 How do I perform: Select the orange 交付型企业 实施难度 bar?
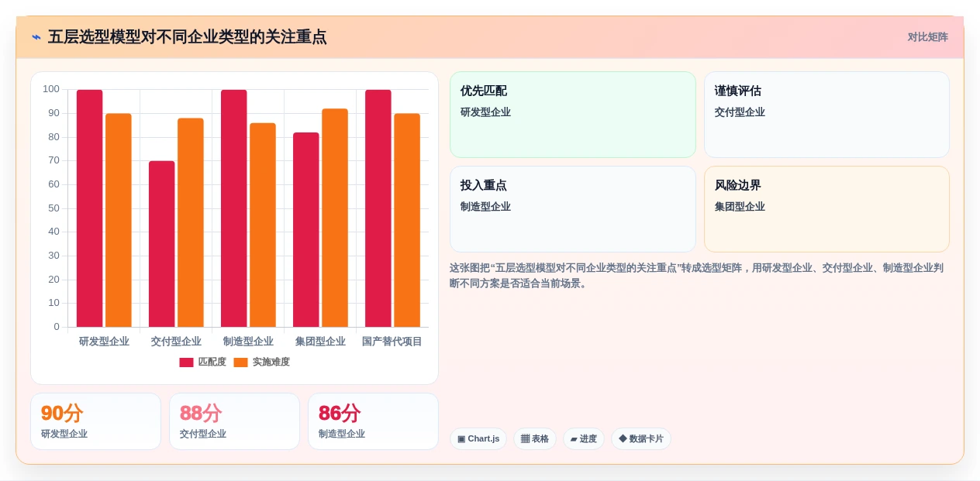[191, 222]
